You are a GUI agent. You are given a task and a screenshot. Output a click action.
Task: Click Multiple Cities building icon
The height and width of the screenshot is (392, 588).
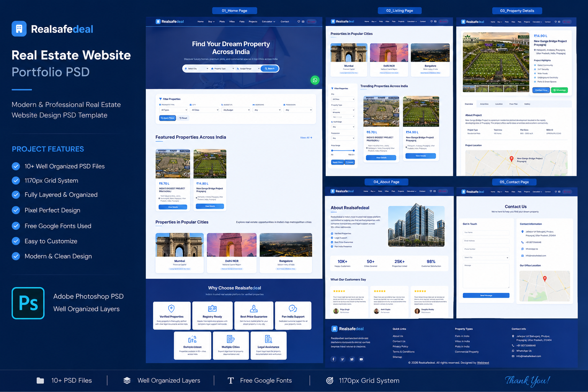click(x=231, y=339)
